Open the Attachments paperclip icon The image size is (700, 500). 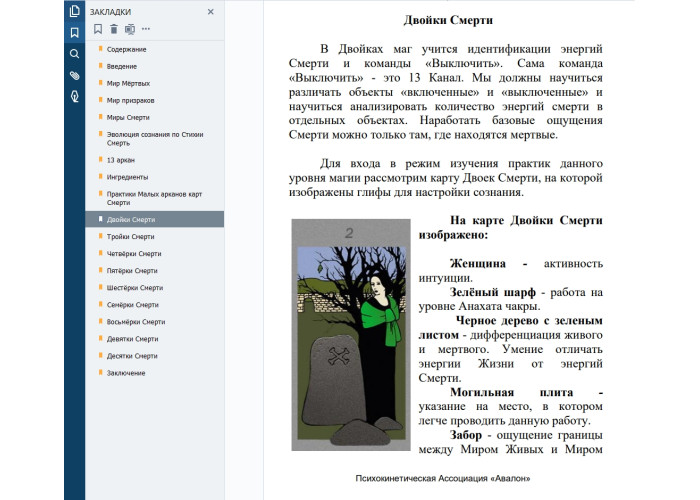74,75
